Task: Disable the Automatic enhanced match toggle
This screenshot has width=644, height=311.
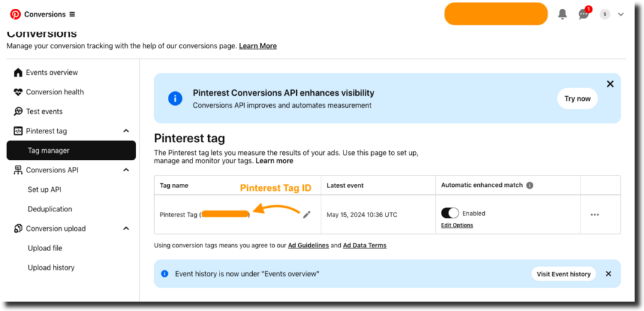Action: (450, 213)
